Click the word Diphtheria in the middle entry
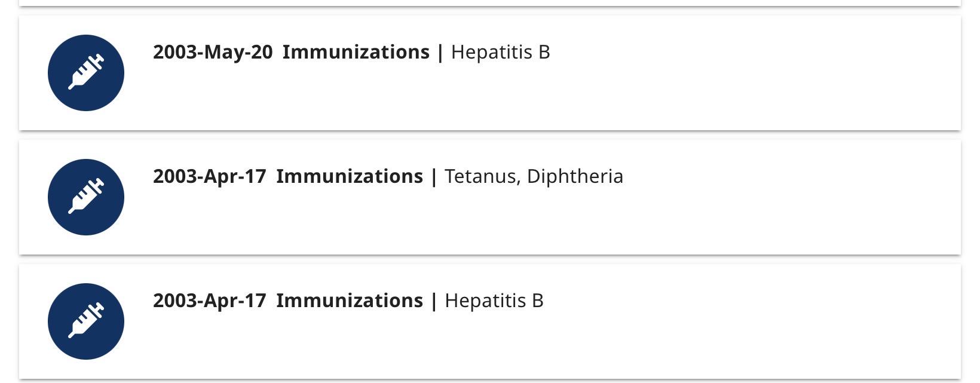 pos(575,176)
